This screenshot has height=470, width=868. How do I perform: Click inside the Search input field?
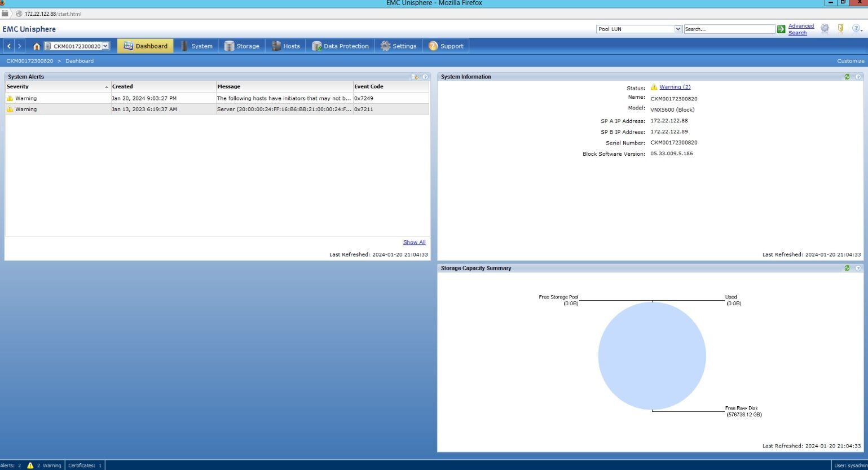click(x=729, y=29)
